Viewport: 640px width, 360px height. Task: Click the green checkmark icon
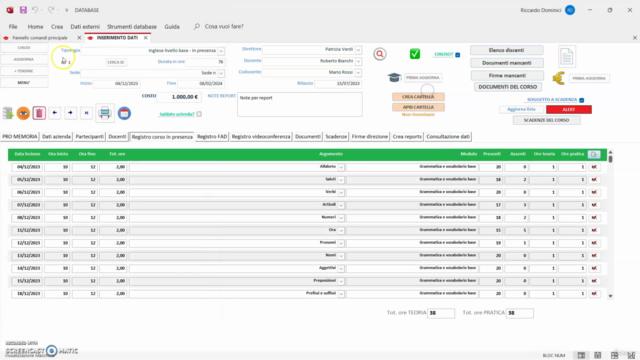tap(415, 54)
